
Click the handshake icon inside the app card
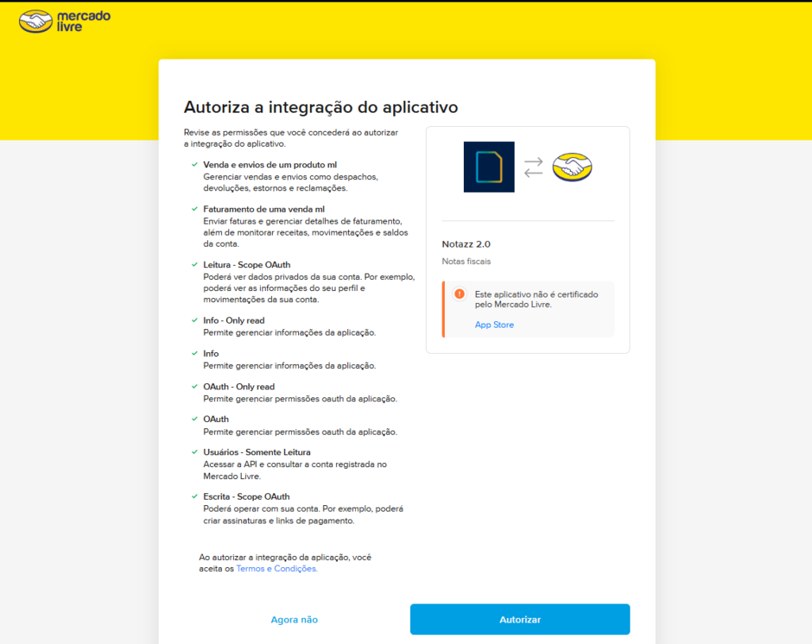pyautogui.click(x=573, y=167)
